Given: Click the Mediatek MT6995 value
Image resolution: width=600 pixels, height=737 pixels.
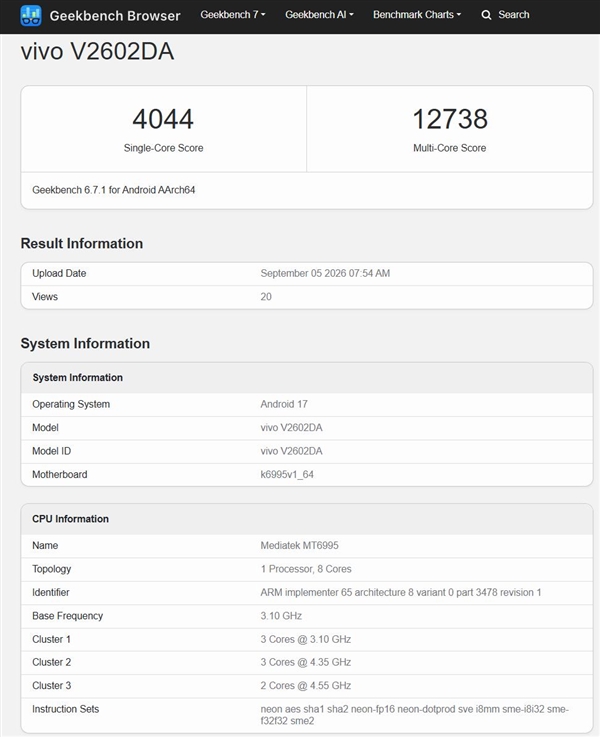Looking at the screenshot, I should [x=299, y=546].
